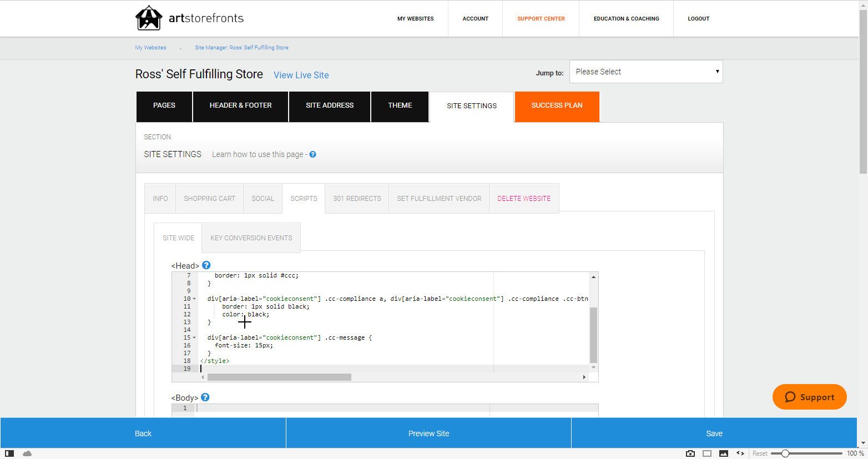Open the Theme tab

(400, 107)
